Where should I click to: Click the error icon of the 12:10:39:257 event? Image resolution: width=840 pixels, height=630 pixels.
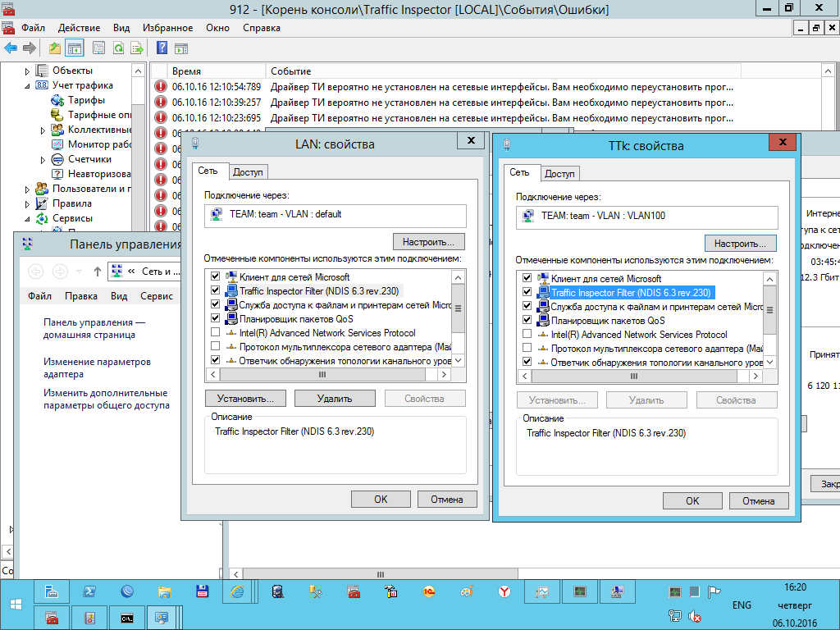pyautogui.click(x=160, y=103)
